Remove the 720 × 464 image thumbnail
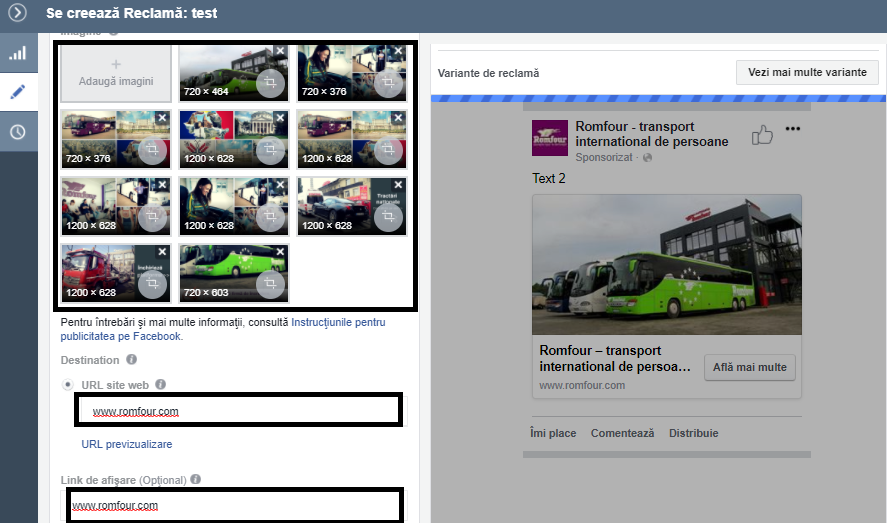 tap(280, 51)
